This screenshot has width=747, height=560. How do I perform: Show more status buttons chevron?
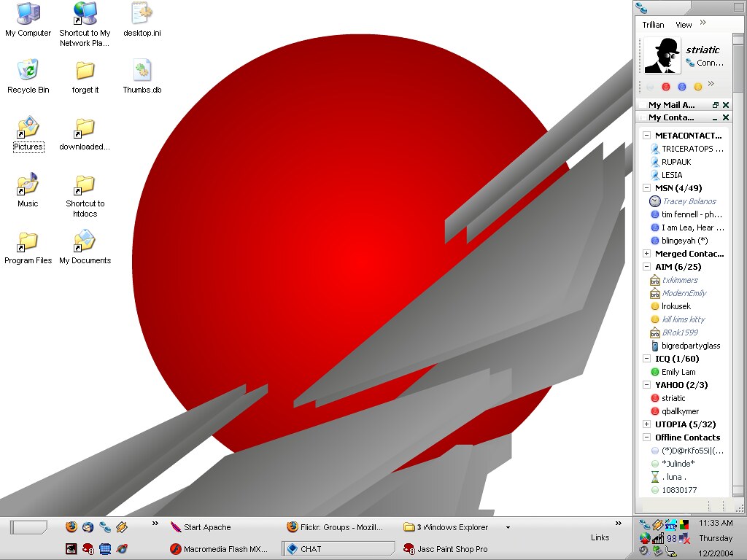[711, 84]
